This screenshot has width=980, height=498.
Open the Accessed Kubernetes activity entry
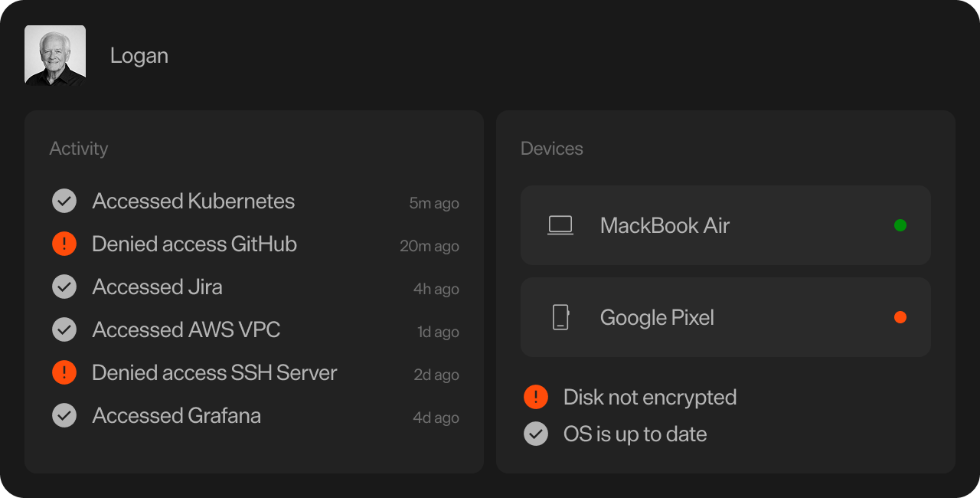(193, 201)
